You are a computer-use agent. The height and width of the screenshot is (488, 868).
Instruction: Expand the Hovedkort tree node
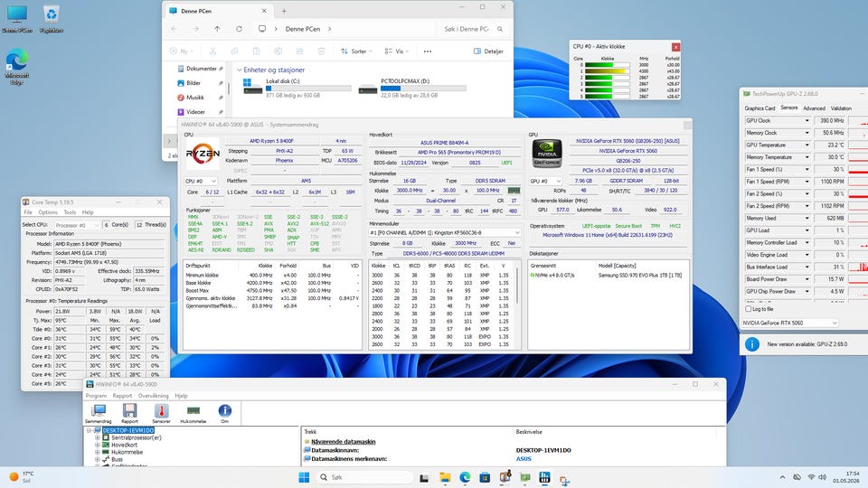pyautogui.click(x=98, y=445)
